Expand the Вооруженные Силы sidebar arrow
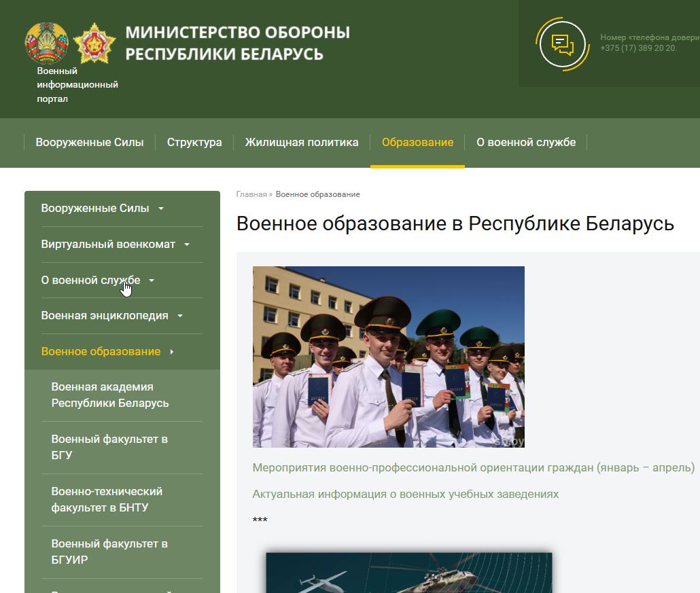 (x=161, y=209)
